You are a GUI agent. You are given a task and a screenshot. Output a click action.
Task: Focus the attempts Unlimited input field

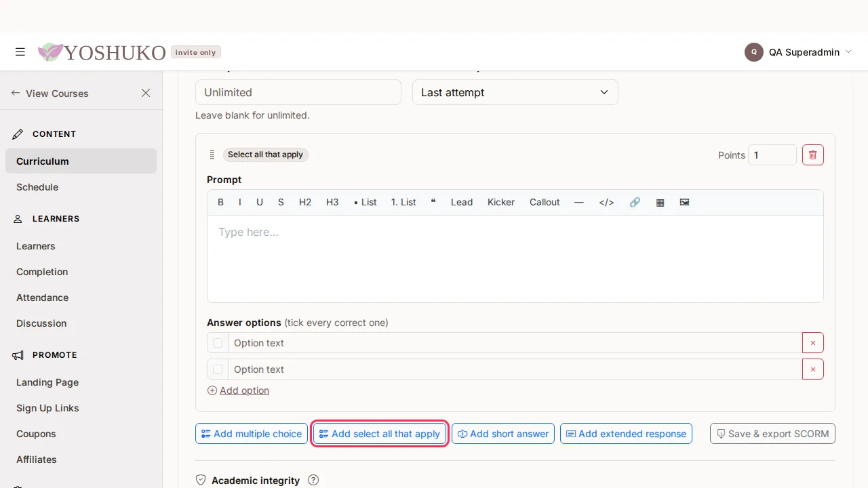coord(298,92)
